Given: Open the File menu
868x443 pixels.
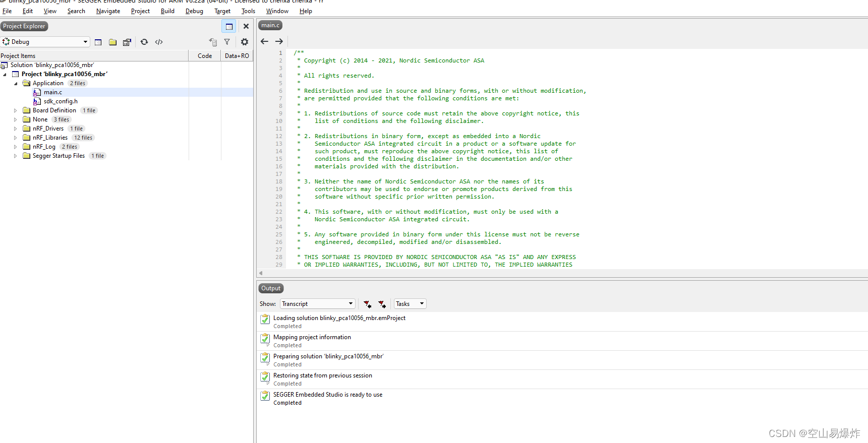Looking at the screenshot, I should pos(7,11).
